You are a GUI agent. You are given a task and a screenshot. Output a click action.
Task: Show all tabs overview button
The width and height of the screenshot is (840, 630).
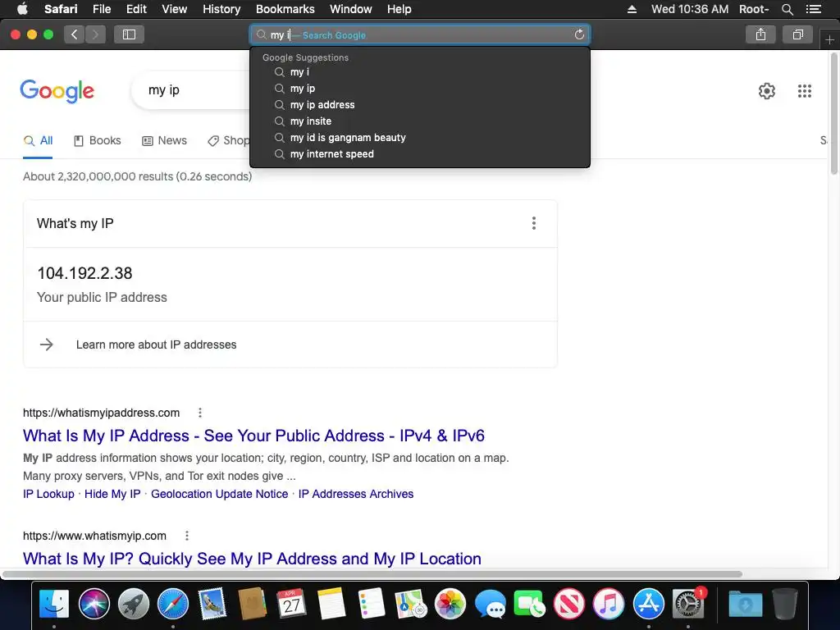coord(797,34)
